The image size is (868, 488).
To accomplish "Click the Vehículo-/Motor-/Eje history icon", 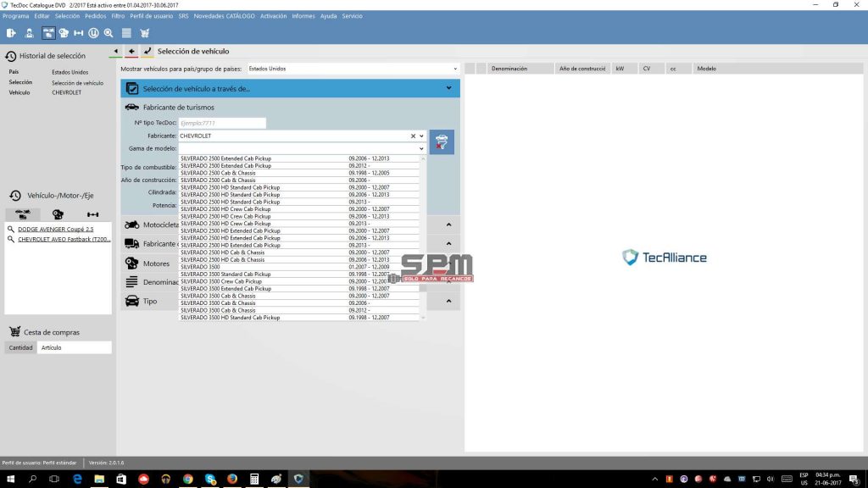I will coord(15,196).
